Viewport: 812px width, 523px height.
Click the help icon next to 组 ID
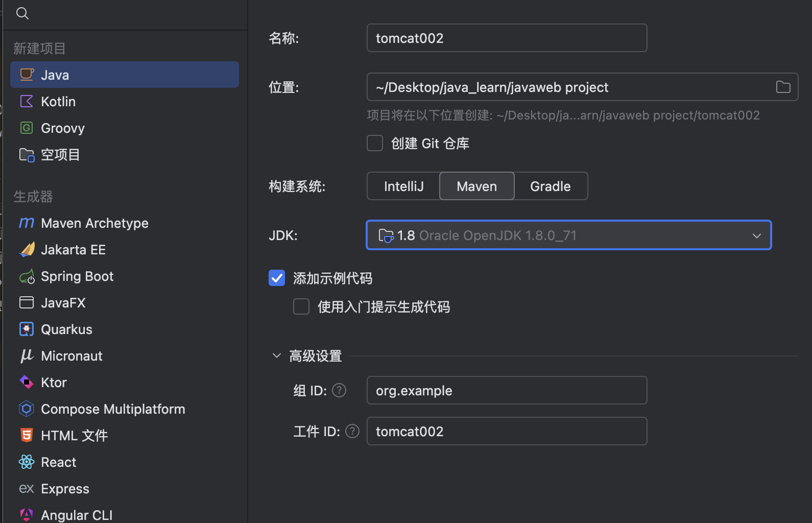[339, 391]
